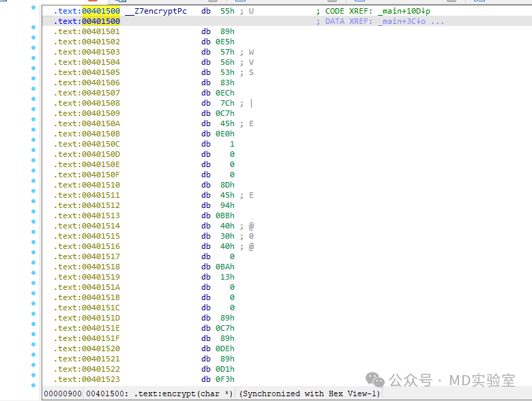532x401 pixels.
Task: Select the byte value 0DEh
Action: 225,348
